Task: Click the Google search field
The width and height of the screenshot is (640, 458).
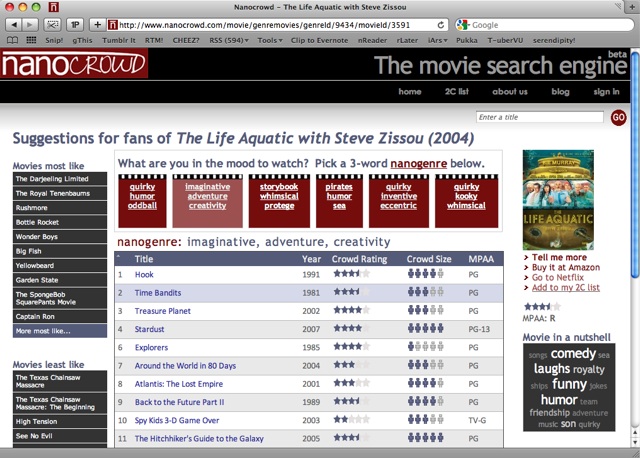Action: tap(545, 25)
